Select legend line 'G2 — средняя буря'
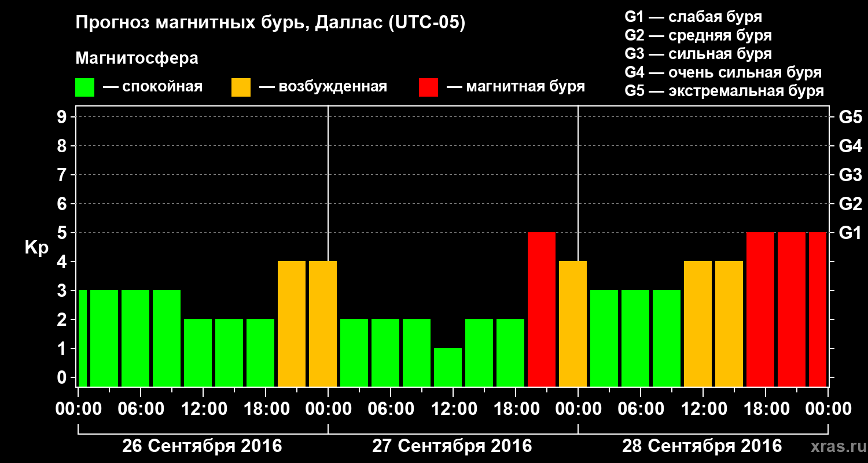868x463 pixels. coord(698,35)
